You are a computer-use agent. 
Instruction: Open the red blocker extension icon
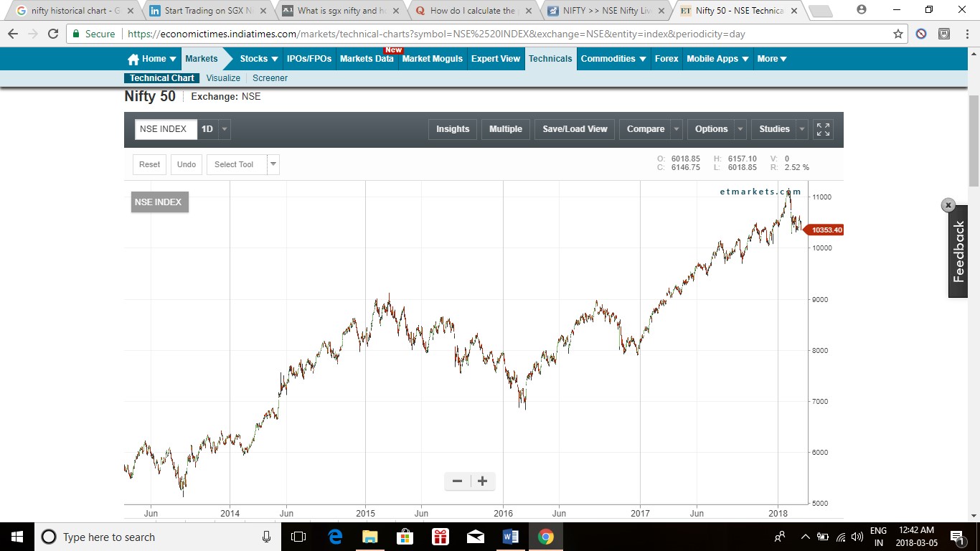point(922,34)
